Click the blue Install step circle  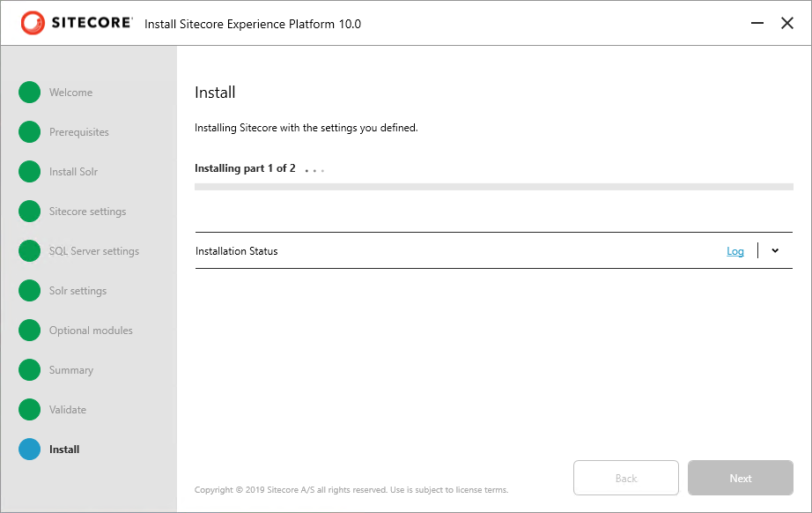click(30, 449)
